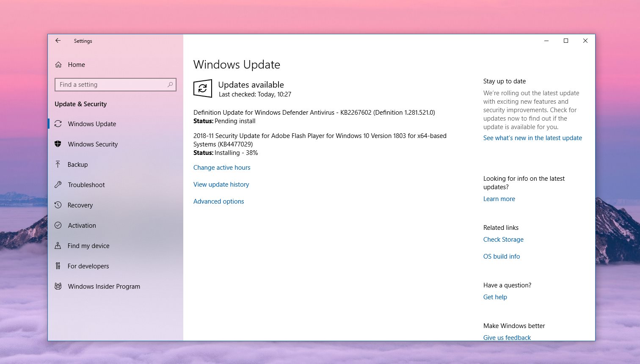Screen dimensions: 640x364
Task: Open View update history
Action: point(221,185)
